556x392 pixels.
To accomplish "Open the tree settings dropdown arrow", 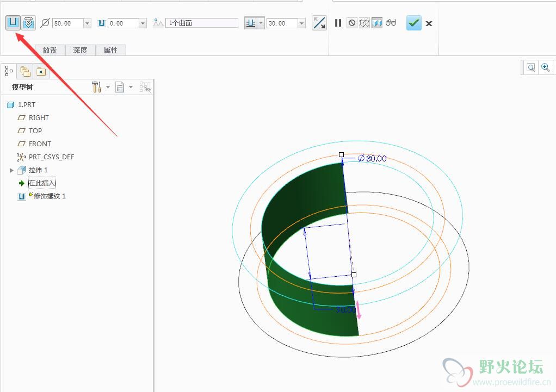I will pos(108,87).
